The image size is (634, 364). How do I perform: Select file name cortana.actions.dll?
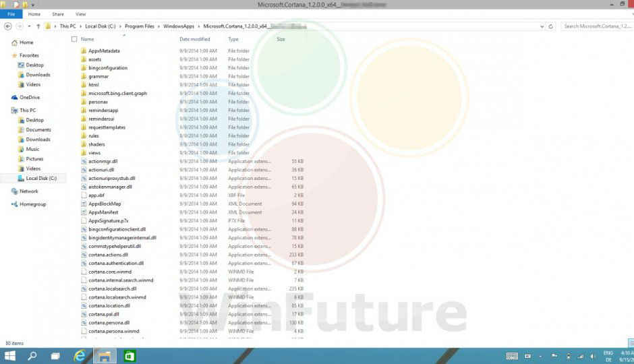point(109,255)
